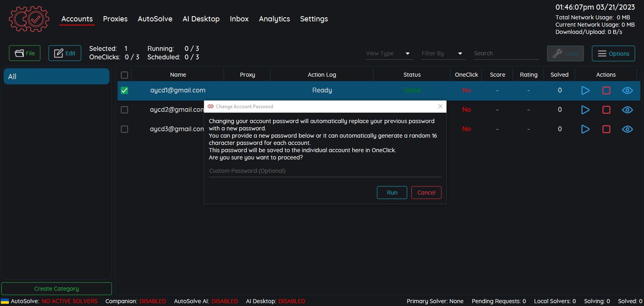The height and width of the screenshot is (306, 644).
Task: Click the AYCD gear logo
Action: click(x=29, y=19)
